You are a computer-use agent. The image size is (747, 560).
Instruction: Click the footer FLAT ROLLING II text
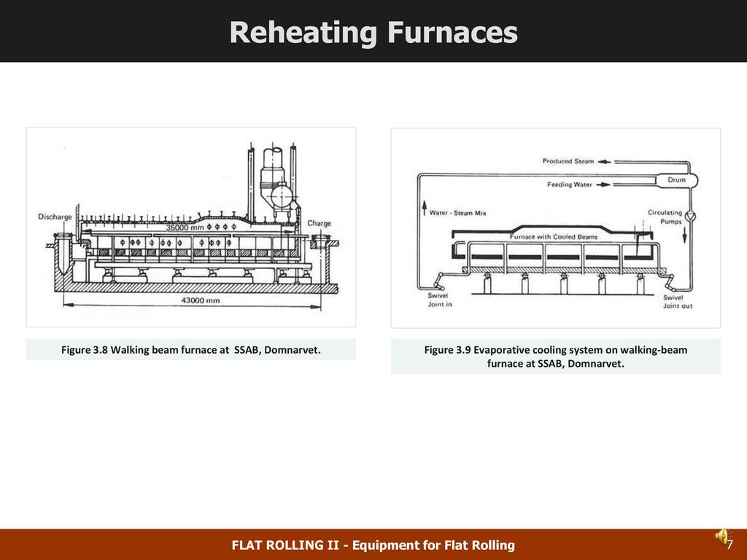click(373, 545)
